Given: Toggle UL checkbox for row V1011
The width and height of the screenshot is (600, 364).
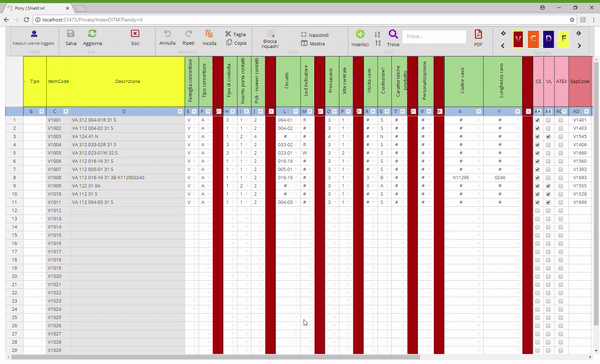Looking at the screenshot, I should pos(548,202).
